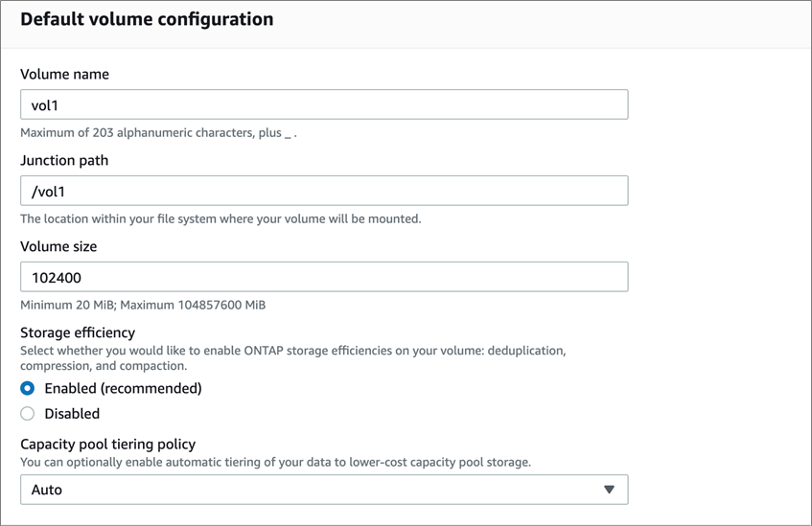812x526 pixels.
Task: Click the 'Enabled (recommended)' label text
Action: (x=123, y=388)
